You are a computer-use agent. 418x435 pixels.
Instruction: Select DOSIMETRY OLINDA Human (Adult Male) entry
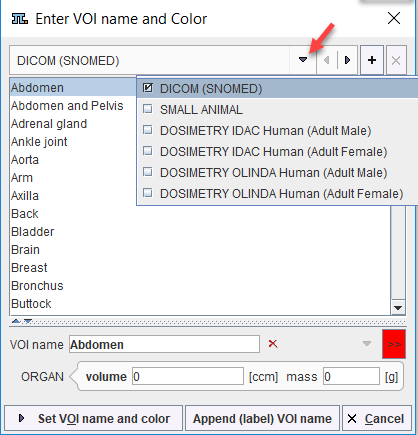(x=273, y=173)
